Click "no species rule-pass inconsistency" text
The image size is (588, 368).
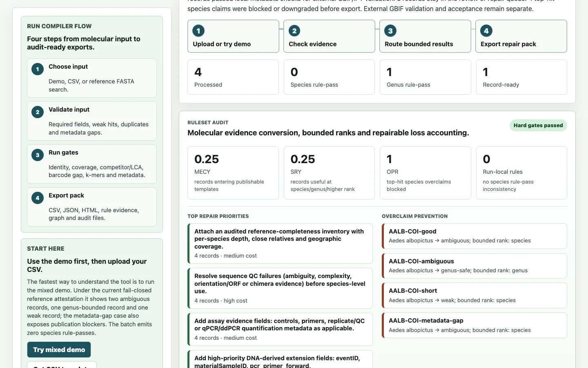tap(508, 185)
